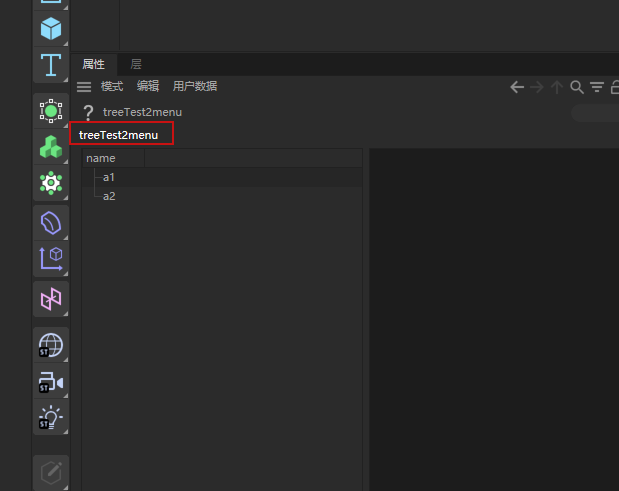This screenshot has width=619, height=491.
Task: Select the Text spline tool
Action: 51,66
